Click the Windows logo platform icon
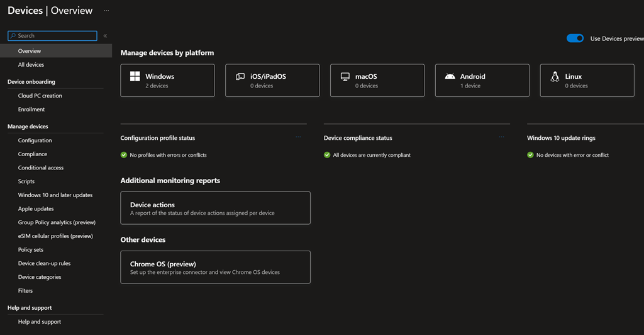 point(135,77)
